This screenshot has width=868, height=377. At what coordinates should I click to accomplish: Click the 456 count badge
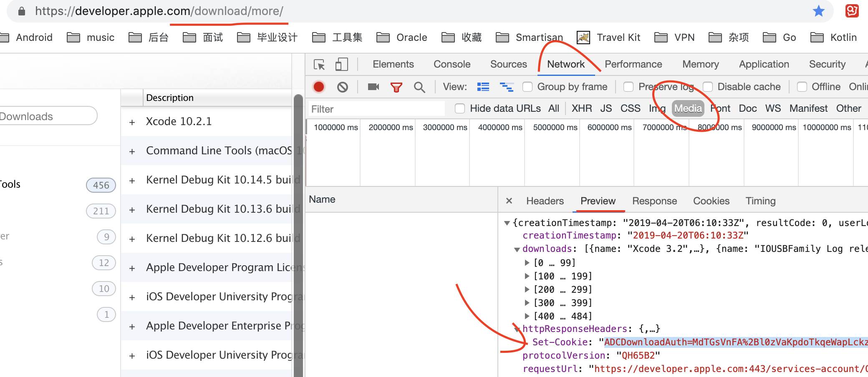pos(101,185)
